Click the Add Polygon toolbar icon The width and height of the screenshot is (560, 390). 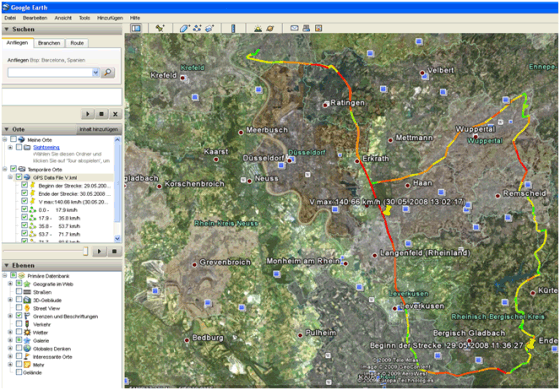coord(184,28)
